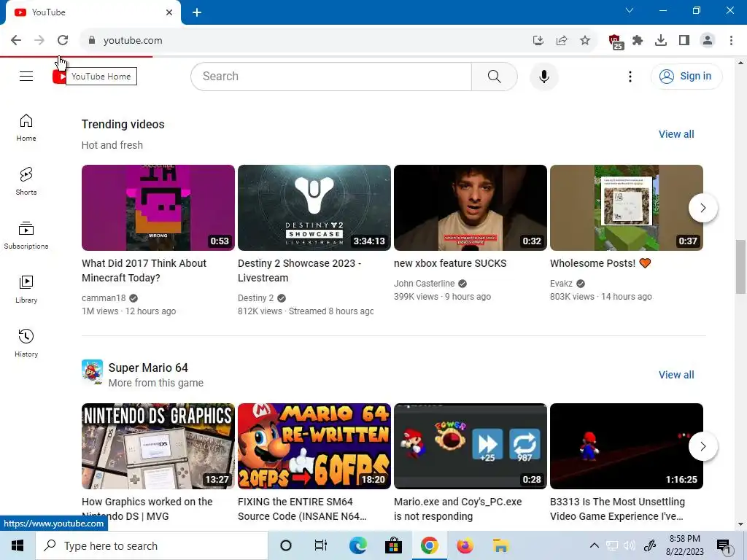Open the Minecraft 2017 video thumbnail

[158, 208]
